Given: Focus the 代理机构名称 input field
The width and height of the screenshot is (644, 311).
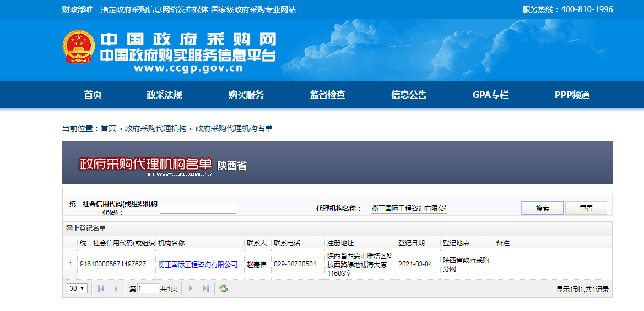Looking at the screenshot, I should click(x=409, y=208).
